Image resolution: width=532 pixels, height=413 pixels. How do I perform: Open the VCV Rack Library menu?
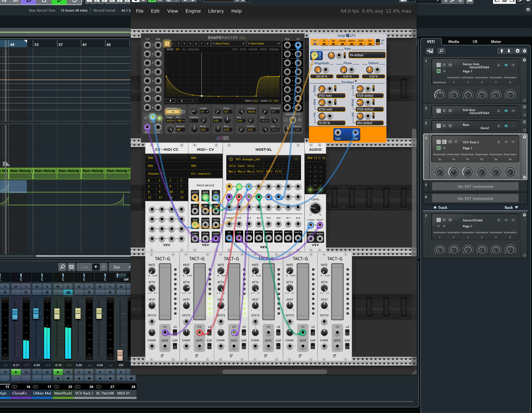[216, 11]
